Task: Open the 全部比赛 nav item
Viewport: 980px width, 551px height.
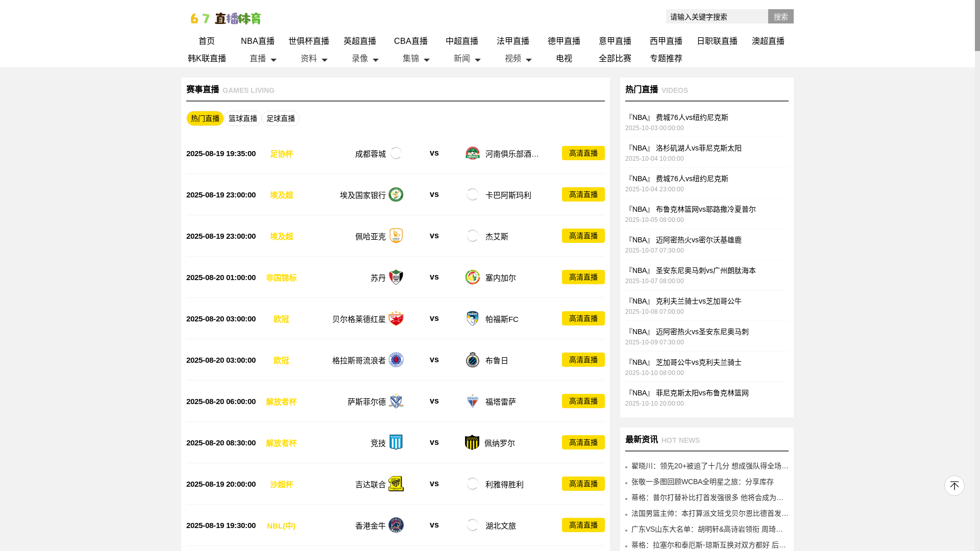Action: tap(615, 58)
